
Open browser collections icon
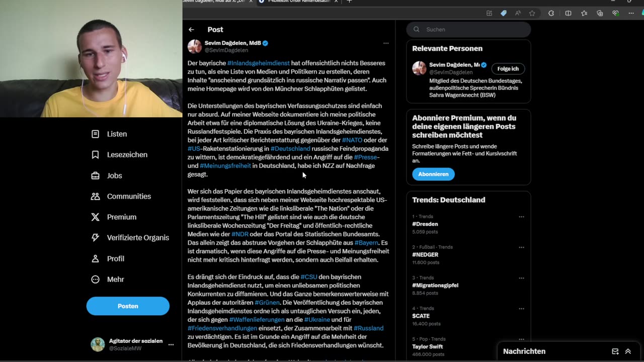(x=600, y=14)
